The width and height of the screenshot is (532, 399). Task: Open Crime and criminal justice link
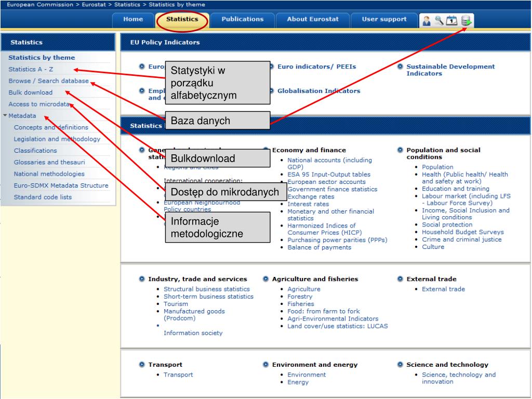[x=461, y=240]
